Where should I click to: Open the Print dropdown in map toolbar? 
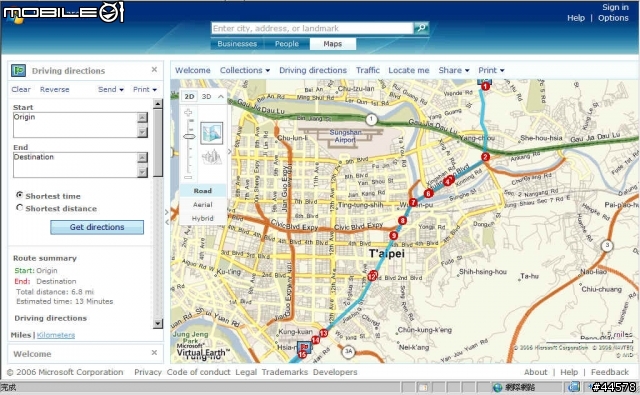491,70
